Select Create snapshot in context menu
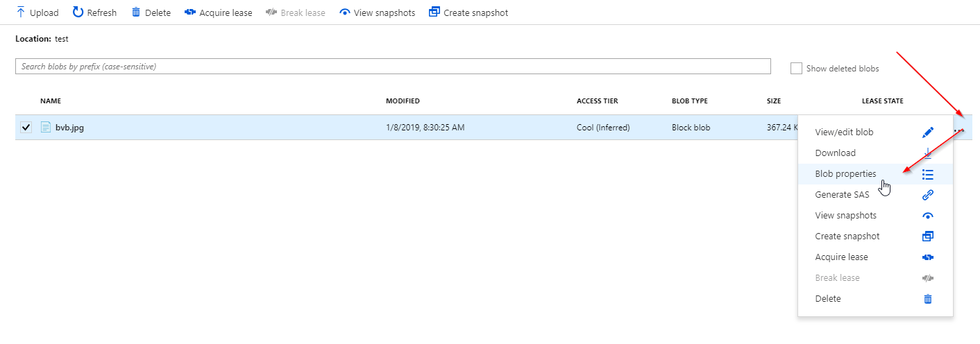The height and width of the screenshot is (344, 980). [x=847, y=237]
